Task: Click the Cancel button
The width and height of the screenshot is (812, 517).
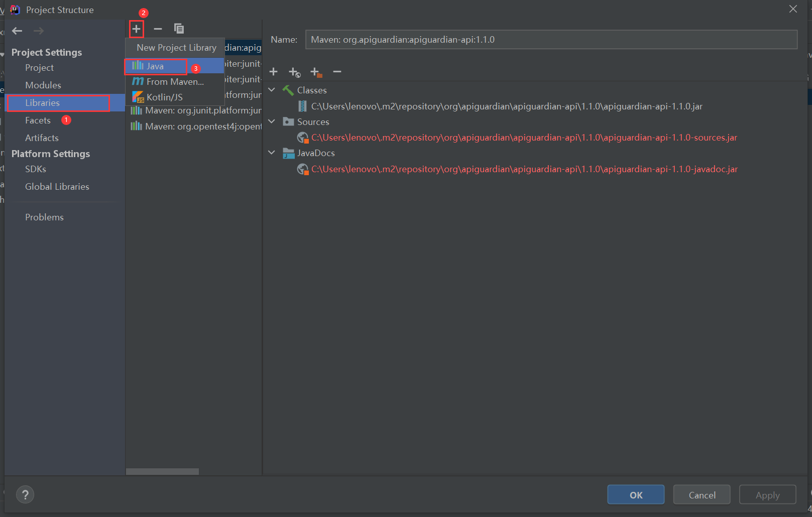Action: coord(702,495)
